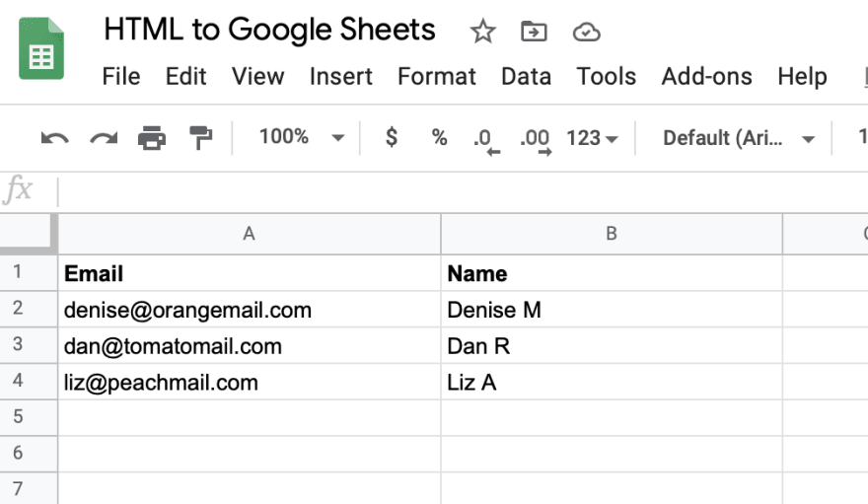The image size is (868, 504).
Task: Select empty cell B6
Action: click(612, 454)
